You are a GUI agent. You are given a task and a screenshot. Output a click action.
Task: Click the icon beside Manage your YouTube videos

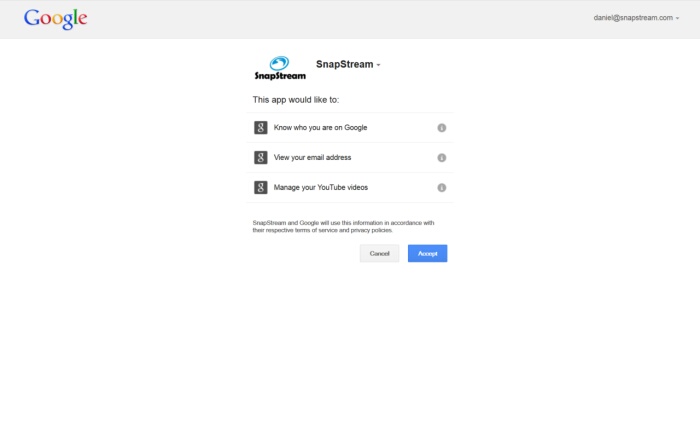(x=261, y=187)
